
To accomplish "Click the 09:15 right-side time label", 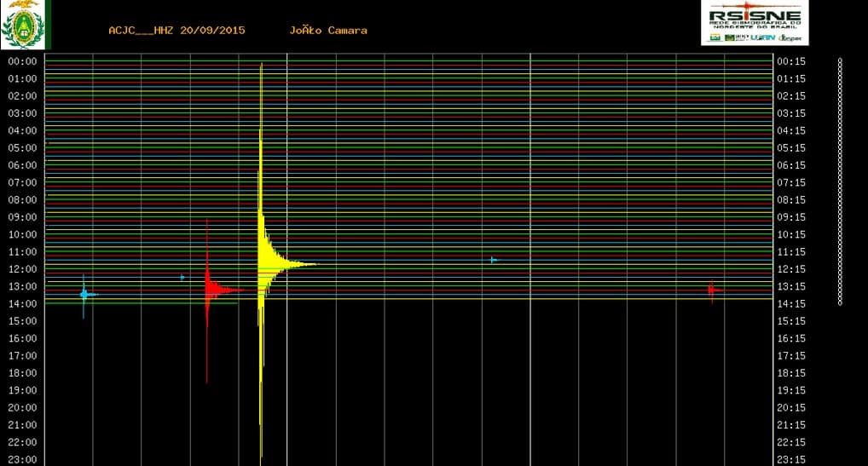I will 791,217.
